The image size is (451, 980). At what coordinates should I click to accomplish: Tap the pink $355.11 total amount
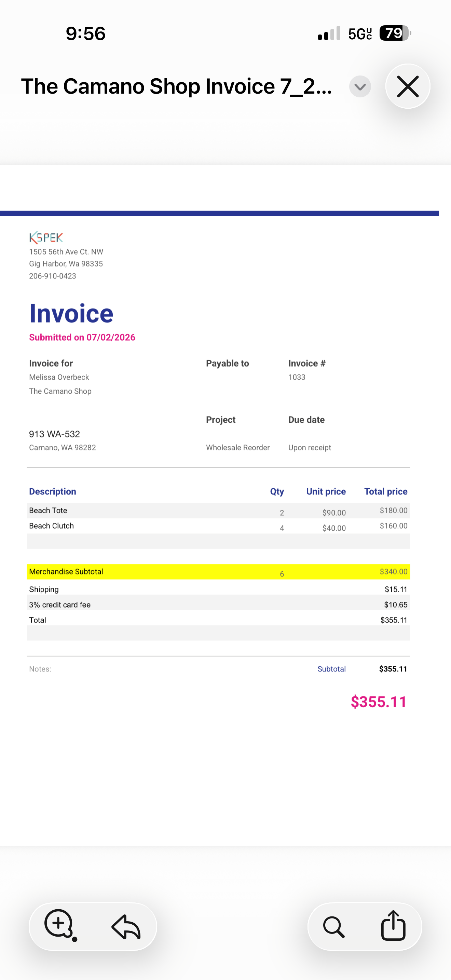coord(379,702)
